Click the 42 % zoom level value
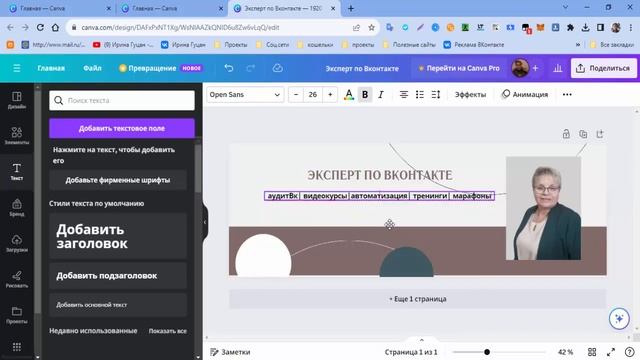The height and width of the screenshot is (360, 640). tap(565, 352)
